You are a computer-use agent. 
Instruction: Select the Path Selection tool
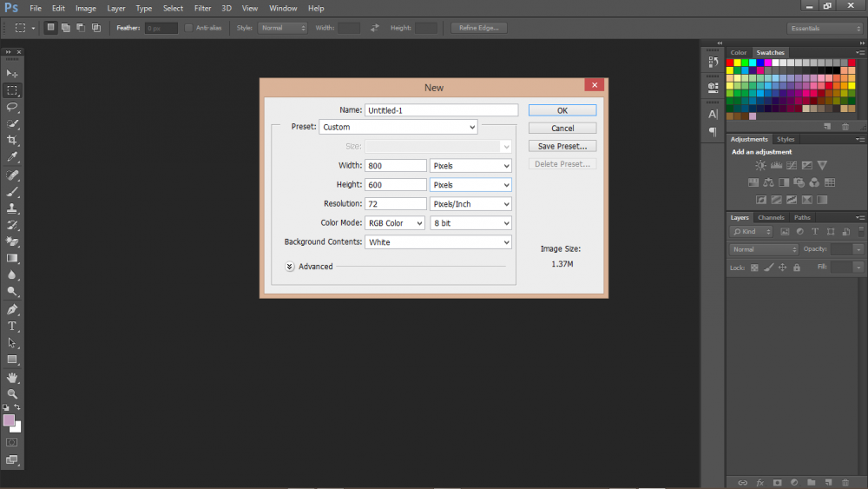click(12, 343)
